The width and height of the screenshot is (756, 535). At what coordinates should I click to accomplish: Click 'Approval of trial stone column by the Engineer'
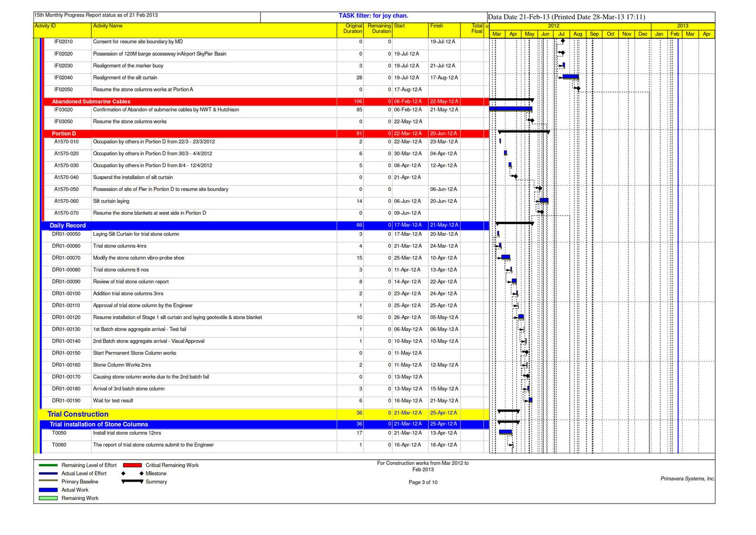143,305
